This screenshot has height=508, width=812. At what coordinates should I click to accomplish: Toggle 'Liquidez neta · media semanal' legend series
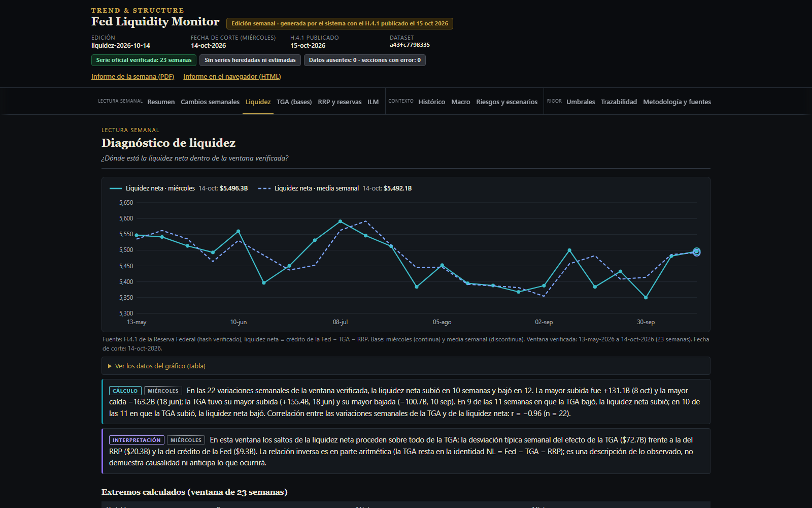click(x=335, y=188)
